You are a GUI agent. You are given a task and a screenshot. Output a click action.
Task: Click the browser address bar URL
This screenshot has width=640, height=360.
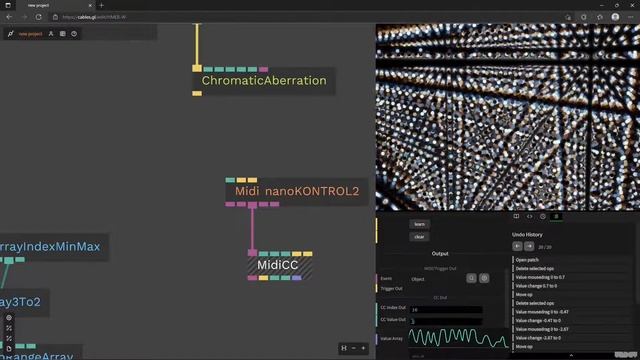(94, 17)
